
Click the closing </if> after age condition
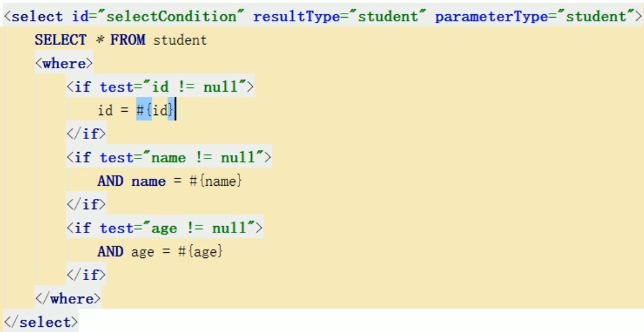pyautogui.click(x=86, y=275)
